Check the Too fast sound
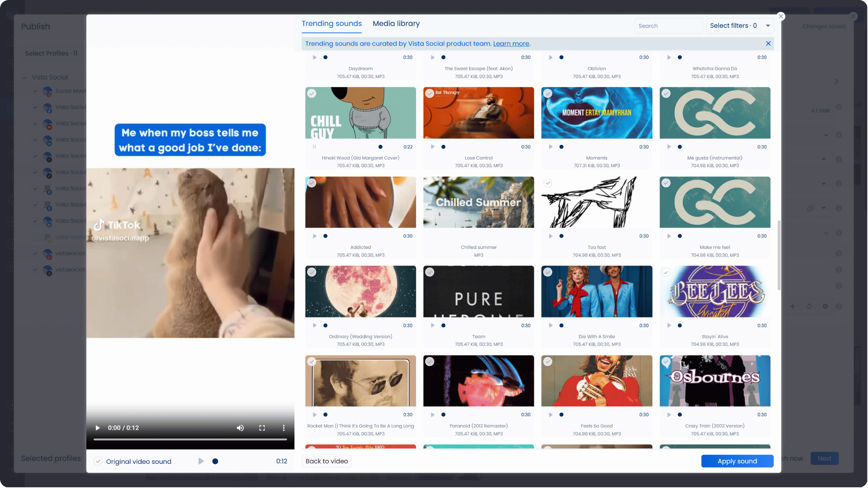Screen dimensions: 868x488 tap(547, 183)
